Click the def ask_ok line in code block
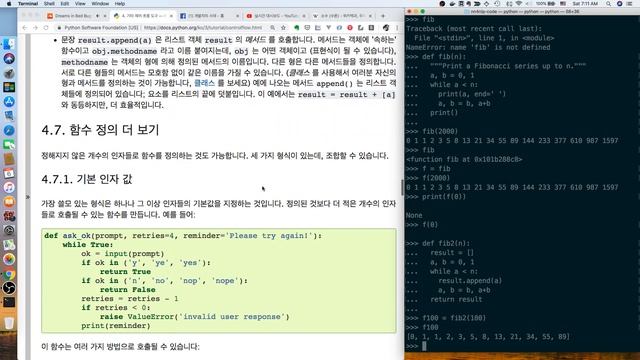The height and width of the screenshot is (360, 640). (183, 236)
